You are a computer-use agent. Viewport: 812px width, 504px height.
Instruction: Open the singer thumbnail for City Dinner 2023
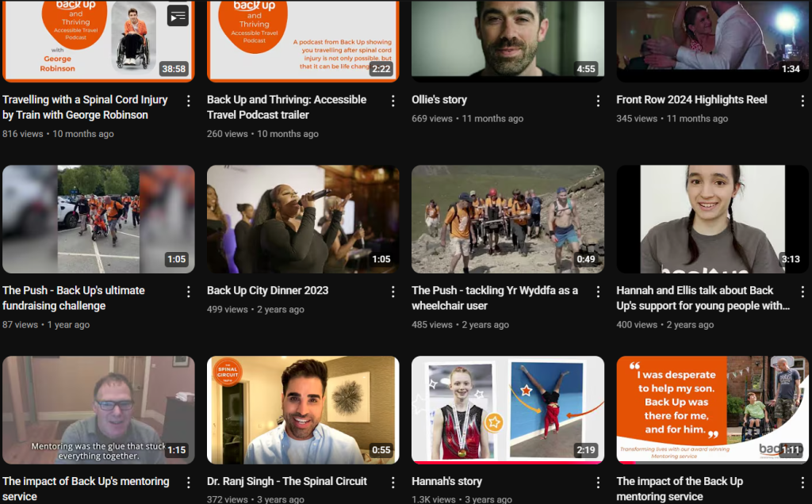click(x=303, y=219)
